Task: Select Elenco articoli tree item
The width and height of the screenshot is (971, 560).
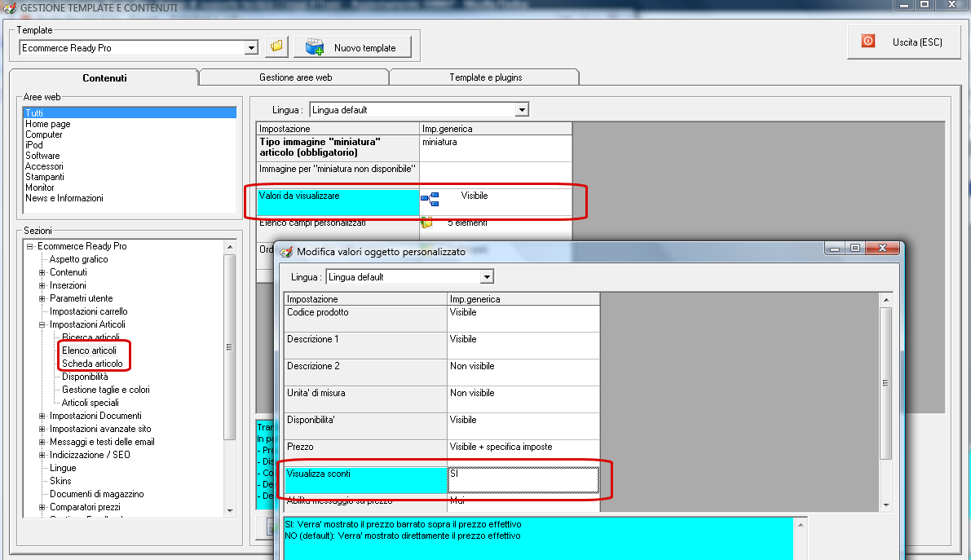Action: coord(89,350)
